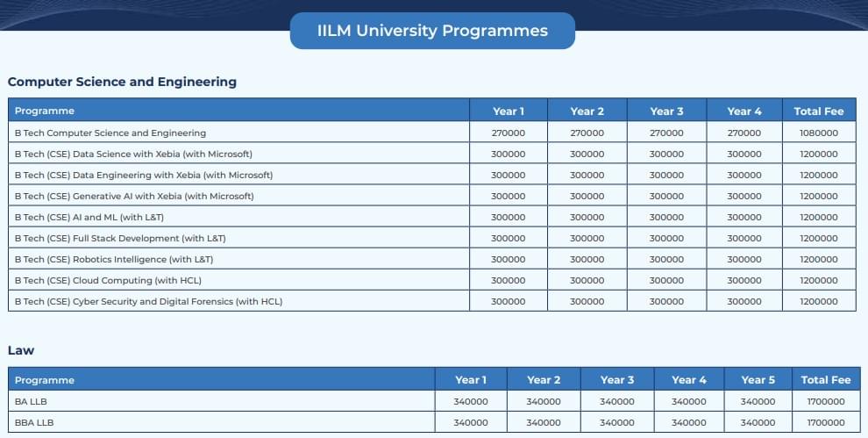Select B Tech (CSE) Robotics Intelligence (with L&T)
This screenshot has height=438, width=868.
point(114,260)
